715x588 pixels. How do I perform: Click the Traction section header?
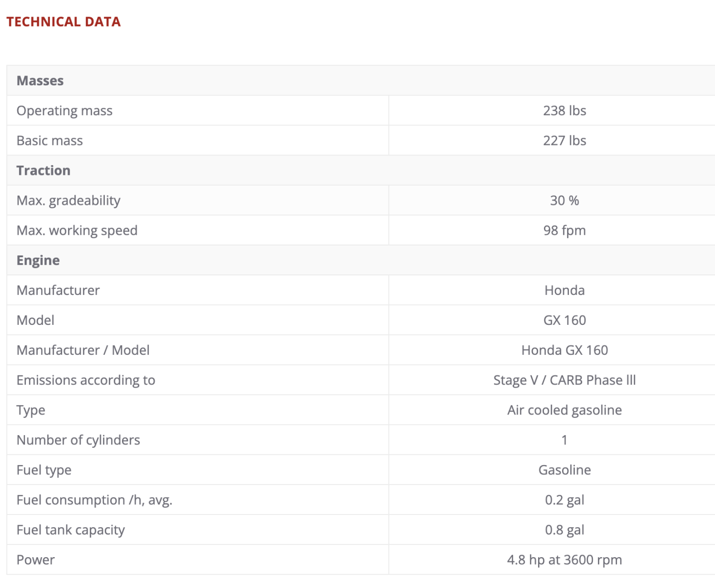pos(44,171)
